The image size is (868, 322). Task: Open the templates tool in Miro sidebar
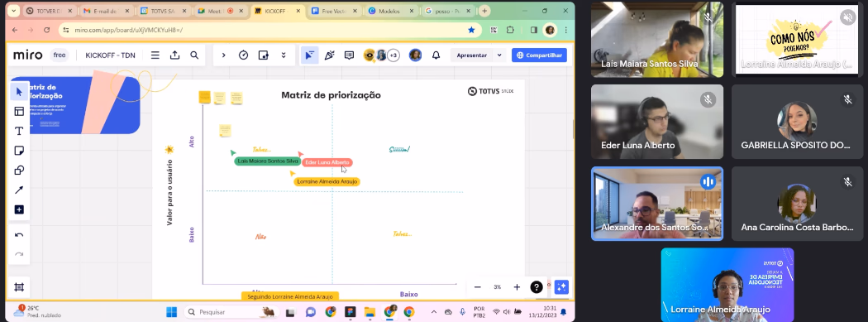[x=19, y=112]
